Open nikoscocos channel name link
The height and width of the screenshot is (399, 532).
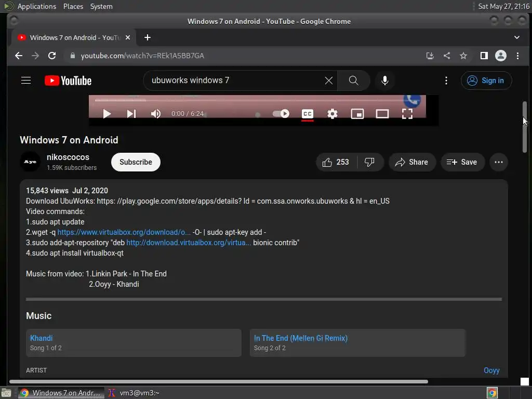tap(68, 157)
